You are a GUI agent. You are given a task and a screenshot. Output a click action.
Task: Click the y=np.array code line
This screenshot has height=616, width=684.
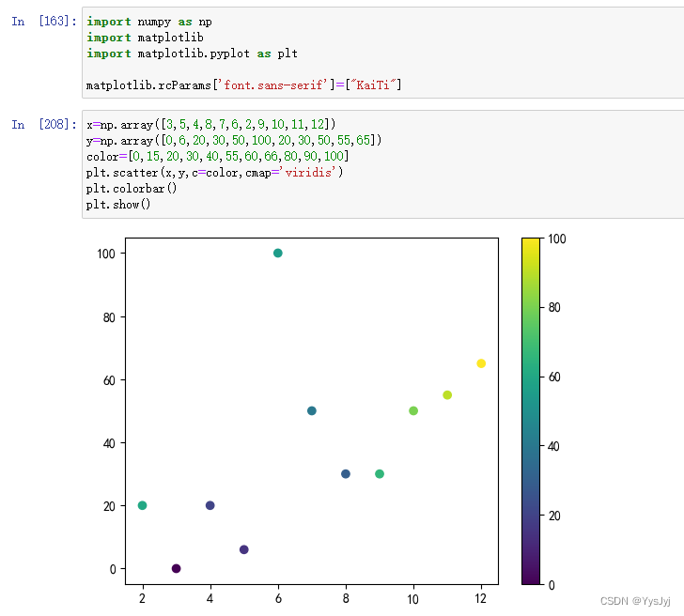[234, 140]
